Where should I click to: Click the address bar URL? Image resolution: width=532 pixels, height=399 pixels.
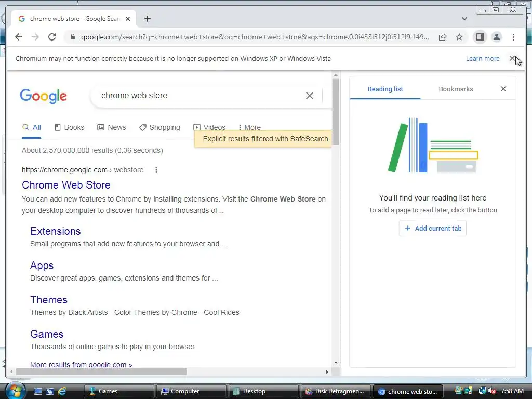(x=255, y=37)
